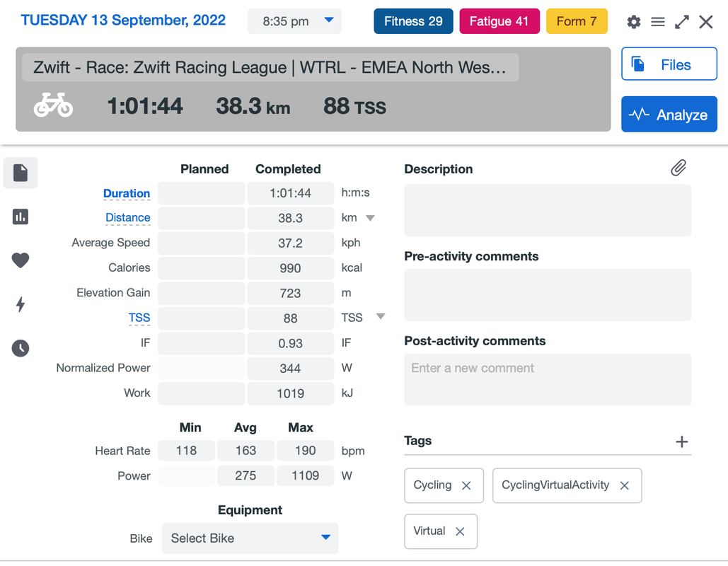The width and height of the screenshot is (728, 566).
Task: Open the Select Bike dropdown
Action: (250, 538)
